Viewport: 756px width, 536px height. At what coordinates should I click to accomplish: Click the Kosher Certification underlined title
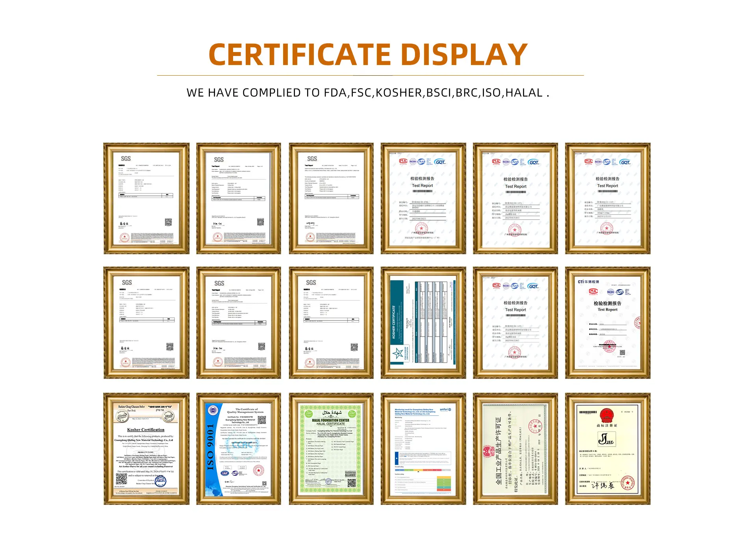click(146, 430)
